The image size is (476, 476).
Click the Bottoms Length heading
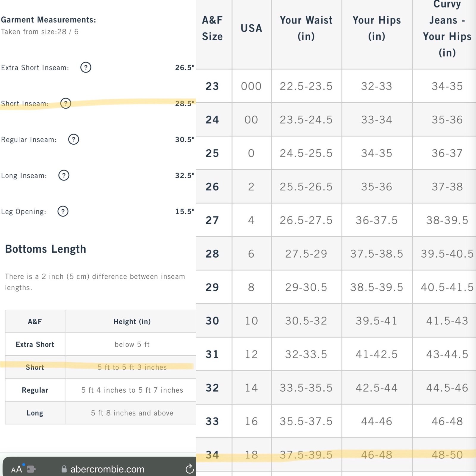click(x=46, y=249)
